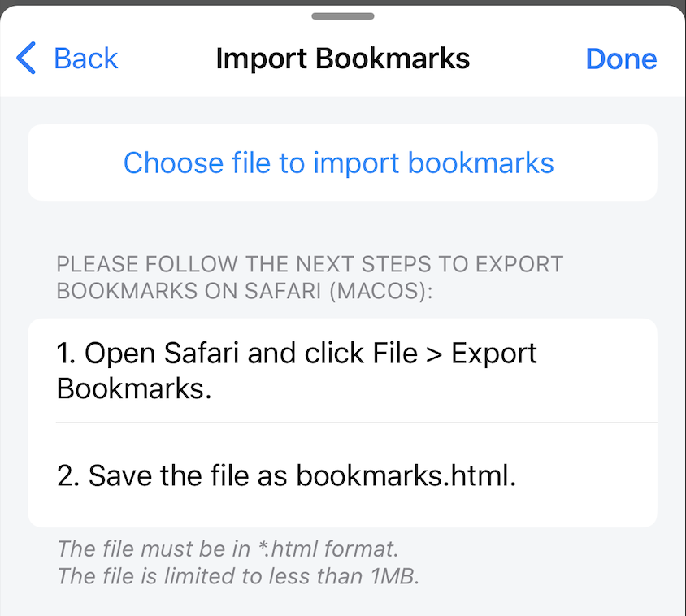Select the step 2 instruction row
The width and height of the screenshot is (686, 616).
coord(341,475)
